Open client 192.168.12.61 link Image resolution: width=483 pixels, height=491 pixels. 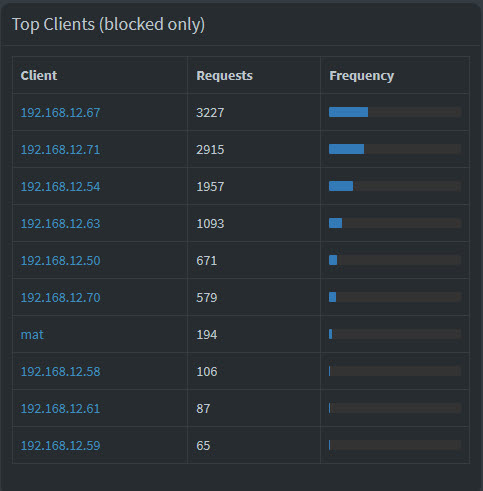click(x=60, y=409)
